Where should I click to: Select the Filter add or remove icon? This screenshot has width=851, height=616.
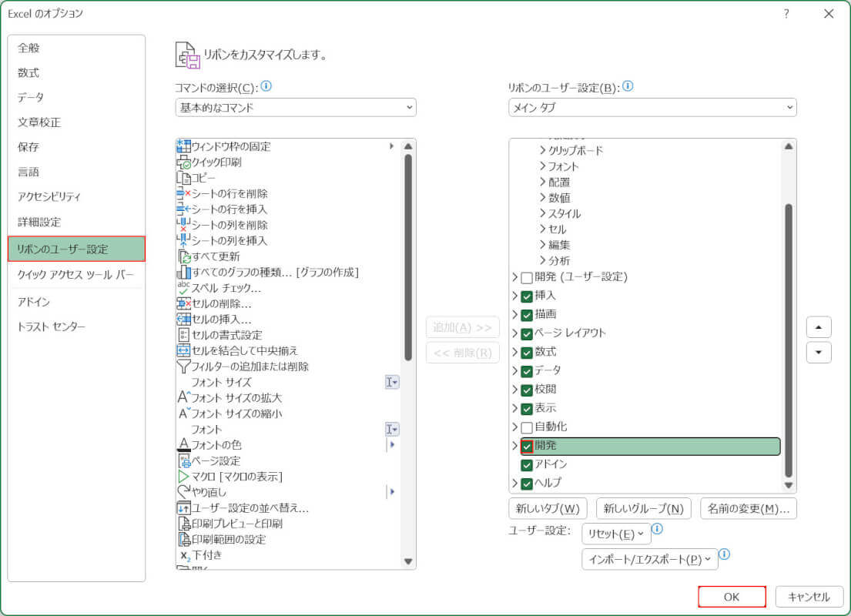[x=183, y=367]
